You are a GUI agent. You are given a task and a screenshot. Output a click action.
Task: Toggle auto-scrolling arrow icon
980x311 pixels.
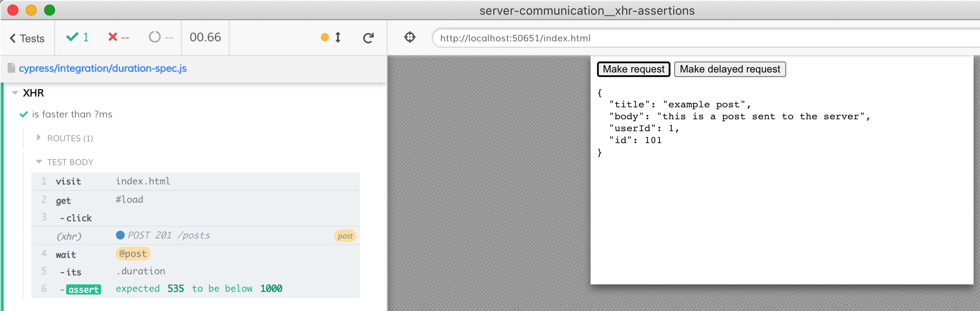click(338, 38)
